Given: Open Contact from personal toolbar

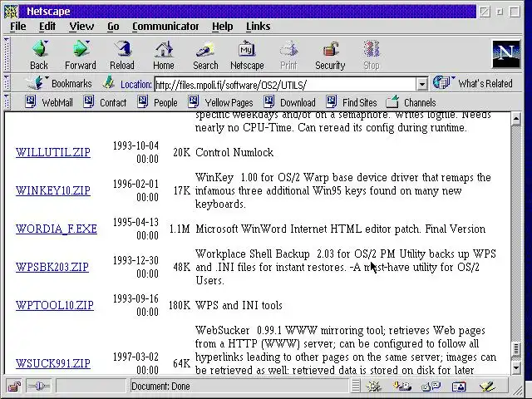Looking at the screenshot, I should tap(105, 102).
